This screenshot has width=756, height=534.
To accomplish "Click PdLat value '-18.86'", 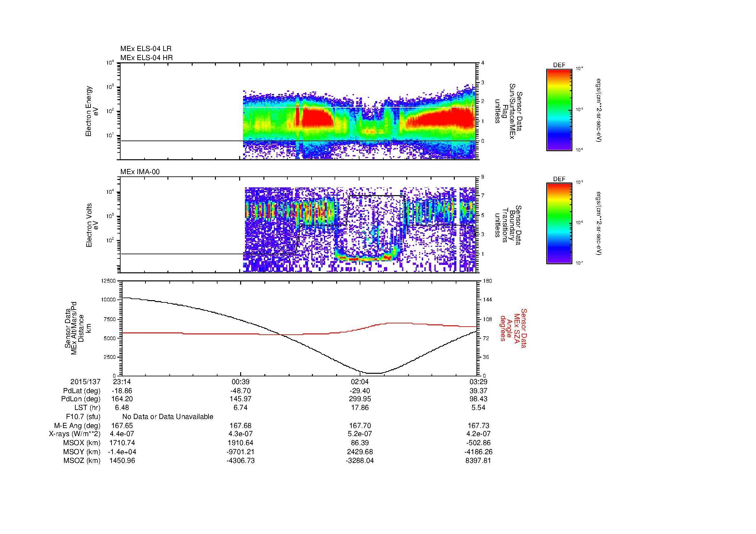I will pos(122,391).
